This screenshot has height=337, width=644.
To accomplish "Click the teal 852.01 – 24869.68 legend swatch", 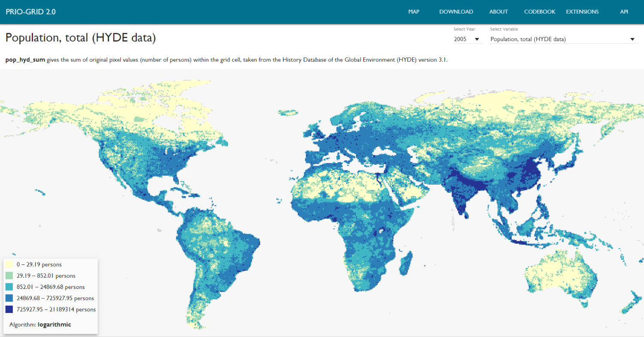I will (9, 287).
